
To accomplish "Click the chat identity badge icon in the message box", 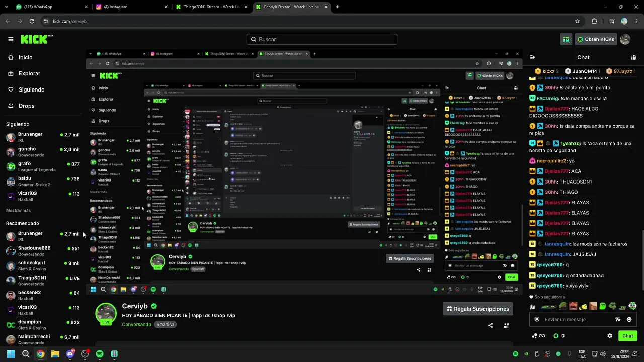I will (x=537, y=319).
